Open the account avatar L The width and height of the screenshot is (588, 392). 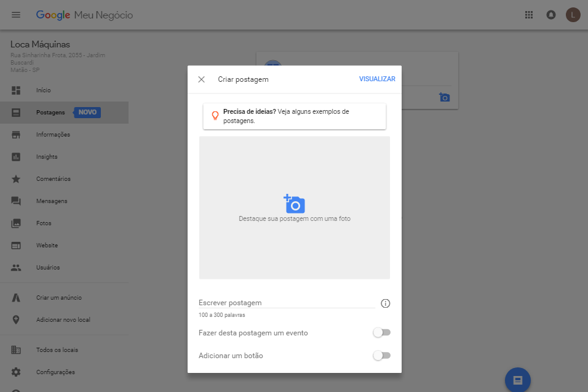(573, 15)
